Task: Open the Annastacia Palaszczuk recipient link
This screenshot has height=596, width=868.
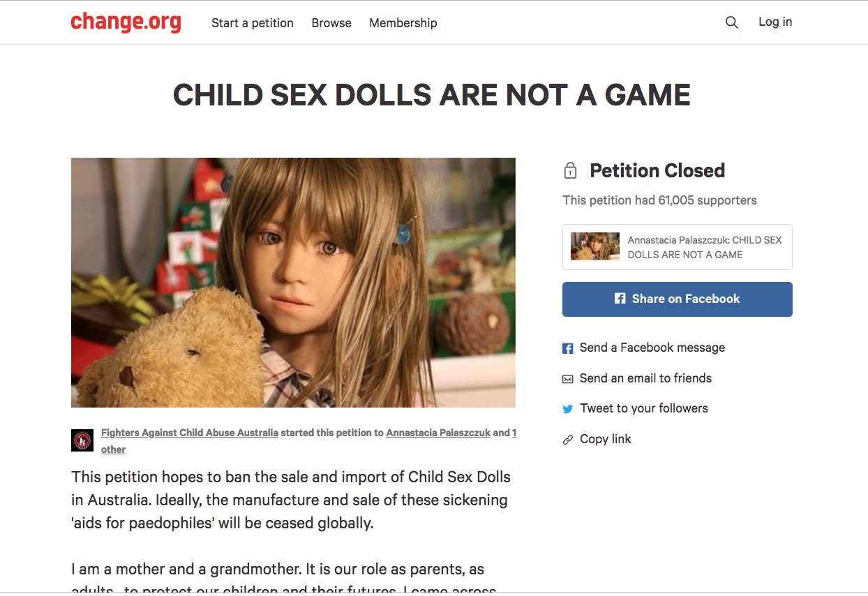Action: (x=438, y=433)
